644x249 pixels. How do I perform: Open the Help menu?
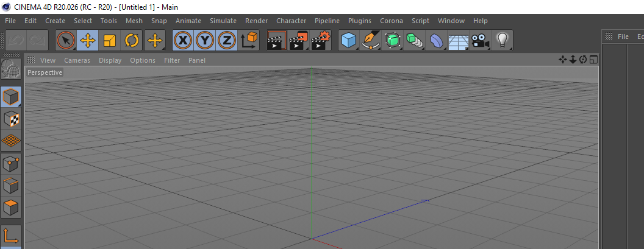pos(480,21)
